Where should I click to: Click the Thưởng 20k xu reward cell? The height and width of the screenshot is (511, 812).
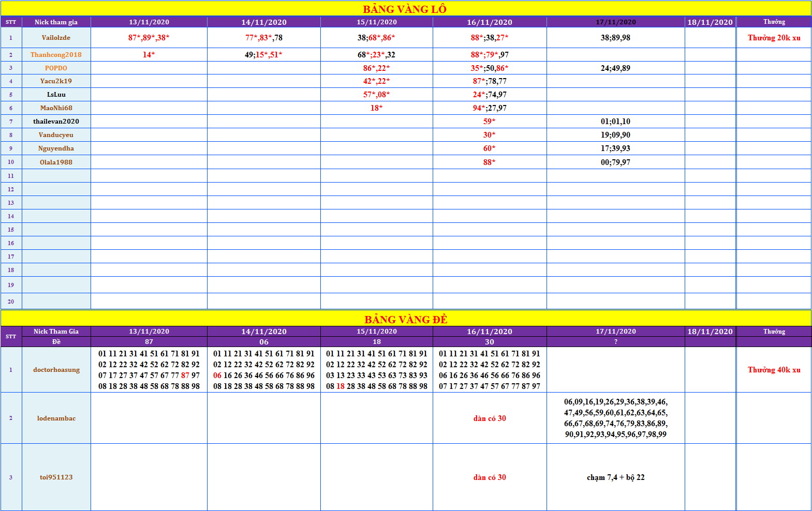coord(774,38)
